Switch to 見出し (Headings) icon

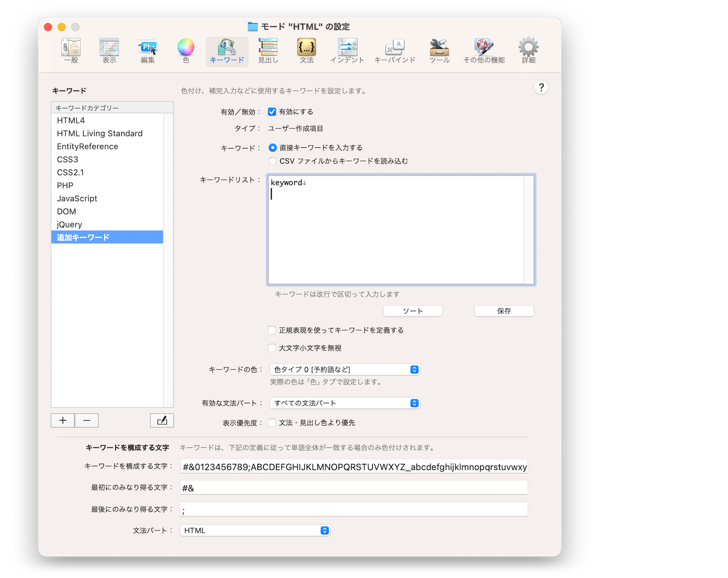tap(268, 48)
